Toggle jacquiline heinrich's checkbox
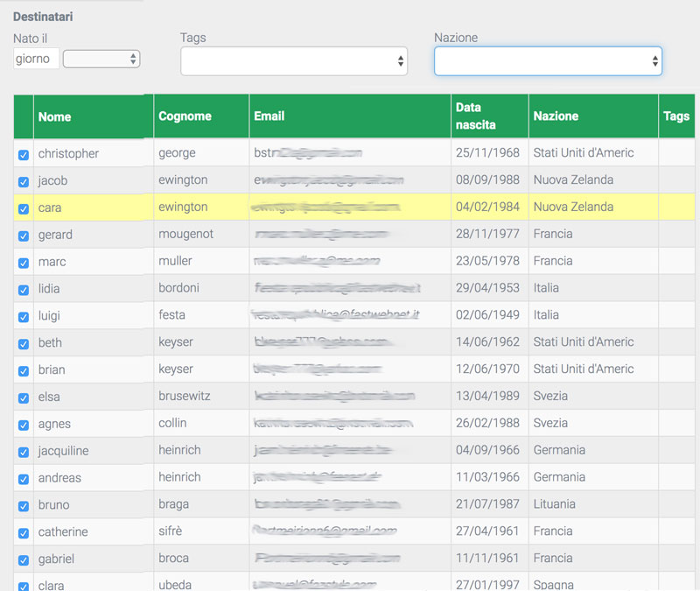The height and width of the screenshot is (591, 700). [24, 452]
